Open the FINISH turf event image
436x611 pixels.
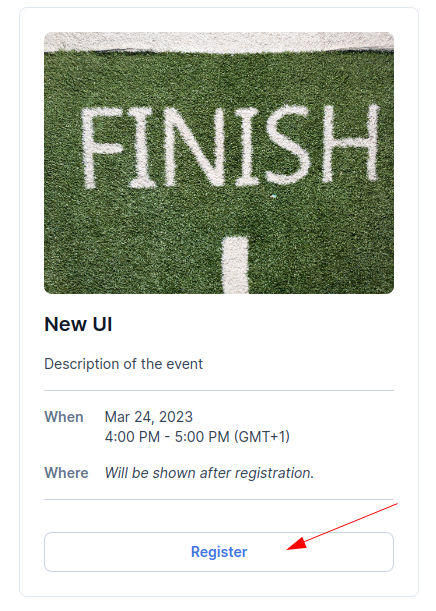[x=219, y=162]
